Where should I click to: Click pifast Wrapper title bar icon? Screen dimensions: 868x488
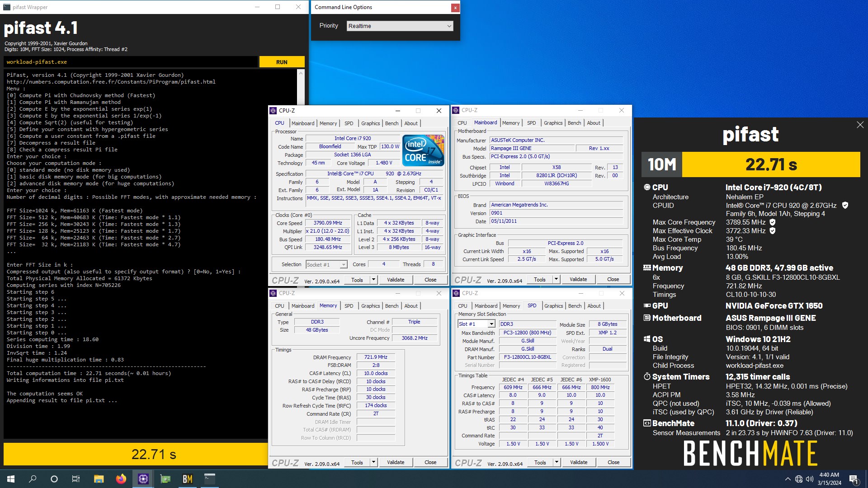pos(6,7)
